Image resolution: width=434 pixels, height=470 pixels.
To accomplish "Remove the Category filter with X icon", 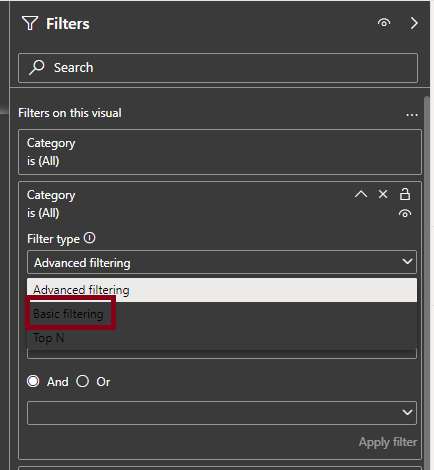I will (x=383, y=194).
